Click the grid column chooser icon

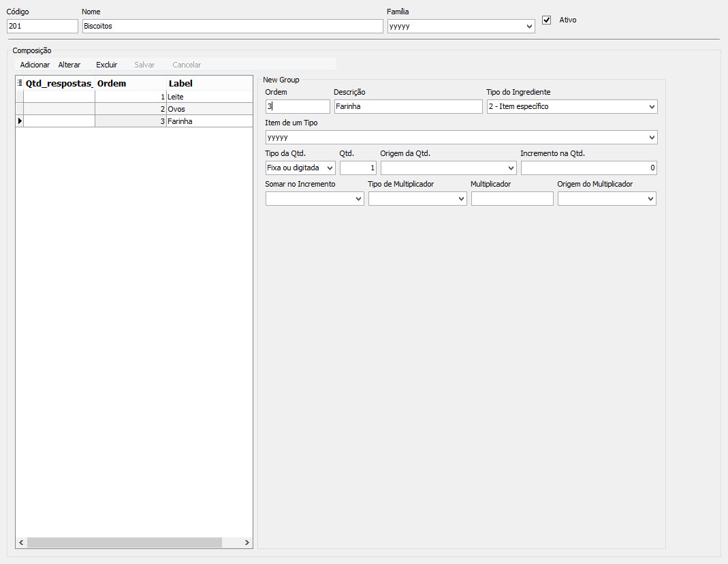point(20,83)
